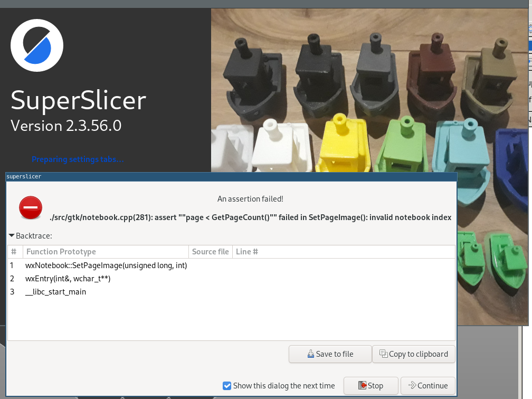Click the red error stop icon
532x399 pixels.
[x=31, y=207]
